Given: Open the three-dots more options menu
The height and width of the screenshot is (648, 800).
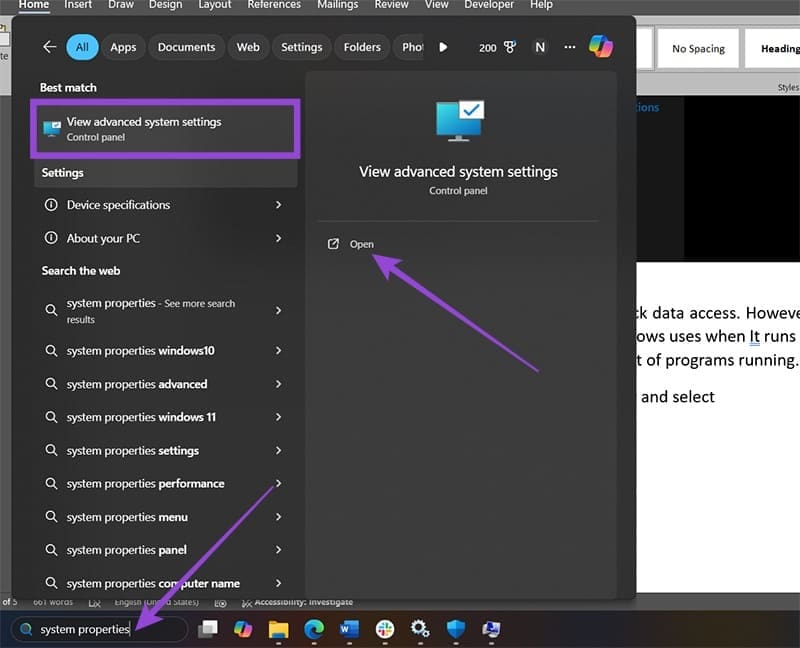Looking at the screenshot, I should [x=570, y=47].
